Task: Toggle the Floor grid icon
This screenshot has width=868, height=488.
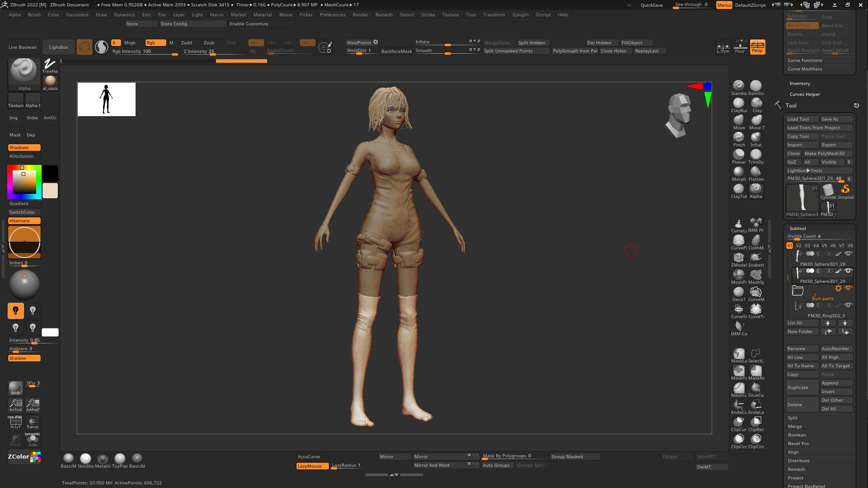Action: 740,47
